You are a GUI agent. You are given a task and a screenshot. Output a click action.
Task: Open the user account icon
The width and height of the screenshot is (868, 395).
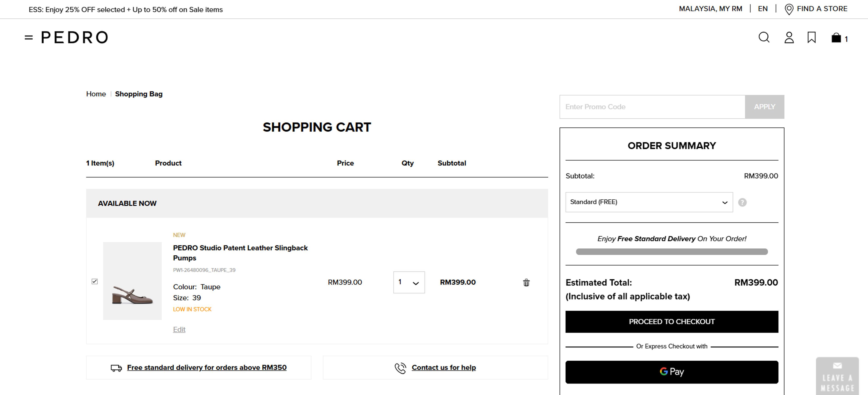pyautogui.click(x=789, y=38)
